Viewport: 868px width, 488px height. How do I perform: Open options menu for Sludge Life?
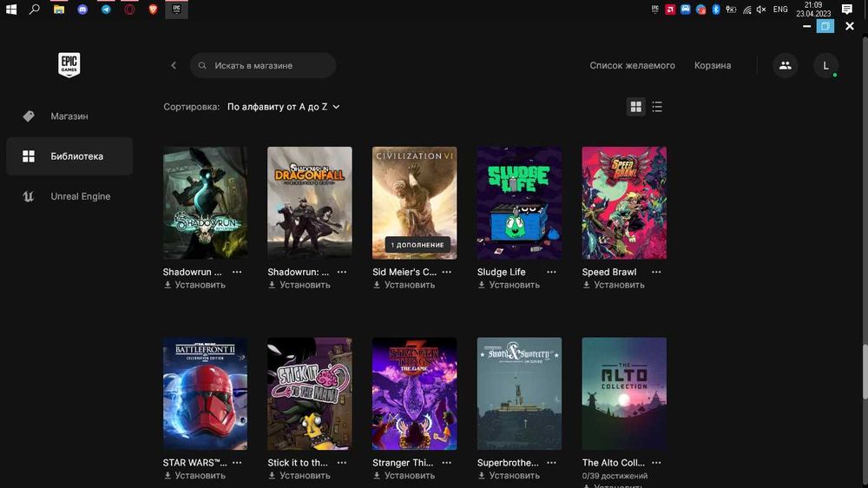pos(551,272)
